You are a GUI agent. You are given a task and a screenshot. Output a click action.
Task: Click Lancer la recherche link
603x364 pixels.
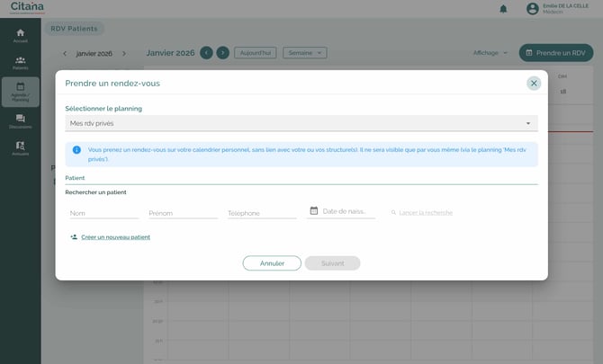426,213
